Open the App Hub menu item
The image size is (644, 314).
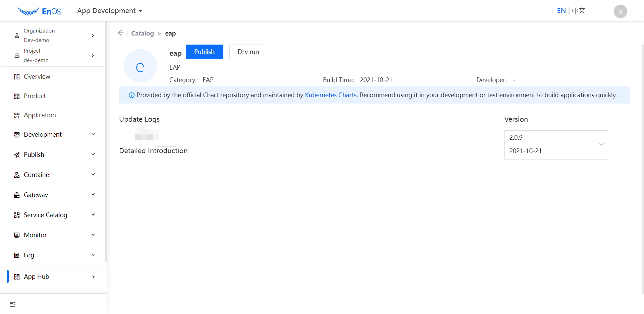coord(37,276)
